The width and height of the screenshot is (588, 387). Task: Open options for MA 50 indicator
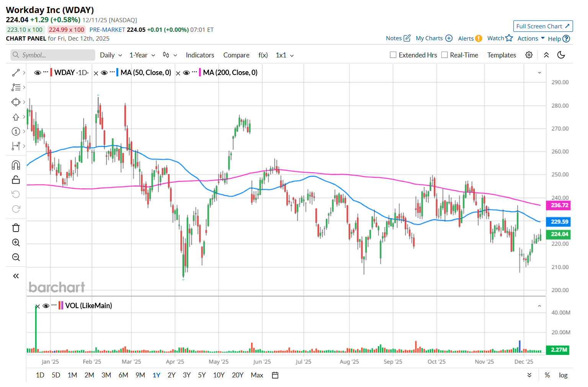tap(112, 72)
